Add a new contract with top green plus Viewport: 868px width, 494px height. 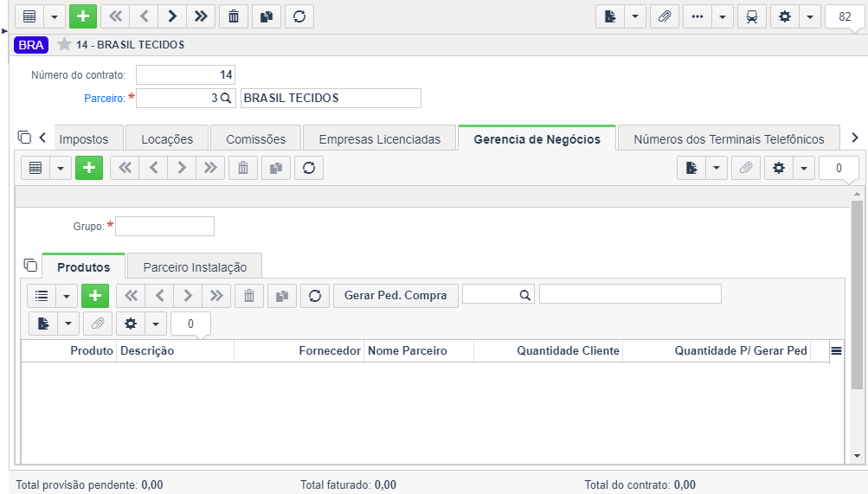click(83, 16)
